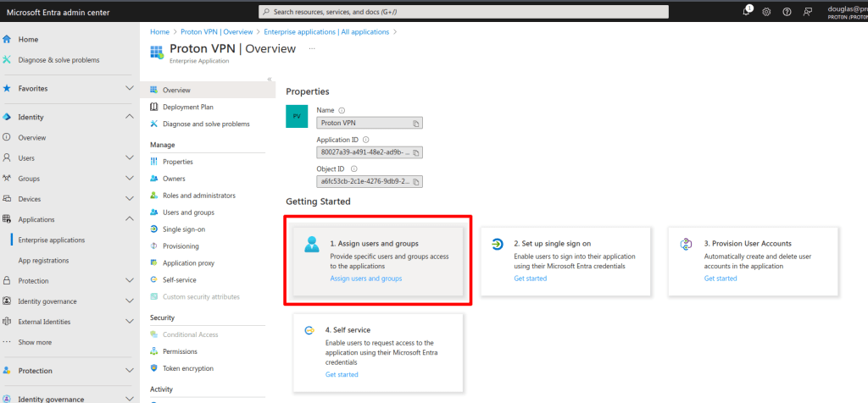
Task: Click Get started under single sign on
Action: [530, 279]
